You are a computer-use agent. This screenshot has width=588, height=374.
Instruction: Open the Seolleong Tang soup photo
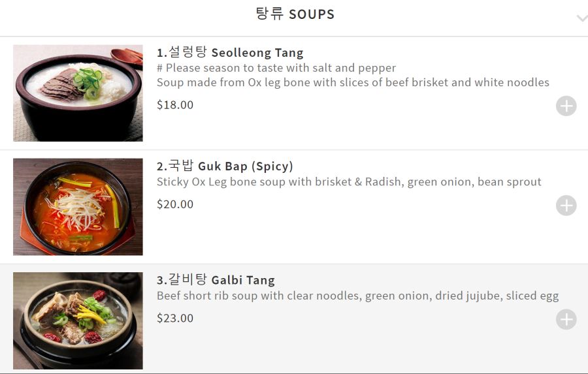coord(78,93)
